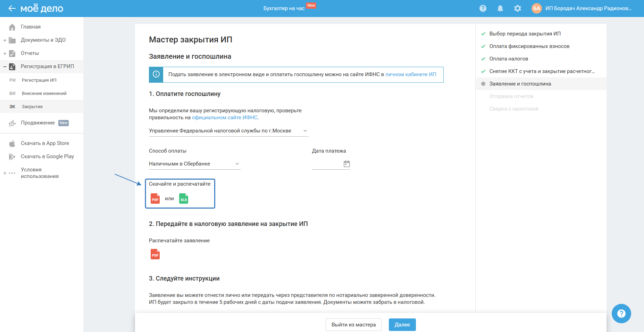Go to Оплата налогов wizard step
This screenshot has height=332, width=644.
[509, 59]
